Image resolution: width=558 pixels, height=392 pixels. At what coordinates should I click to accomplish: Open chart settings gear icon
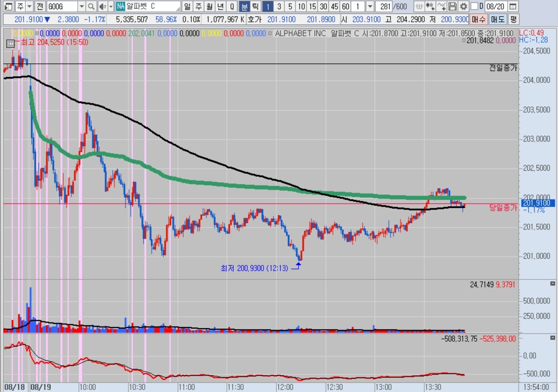(464, 7)
